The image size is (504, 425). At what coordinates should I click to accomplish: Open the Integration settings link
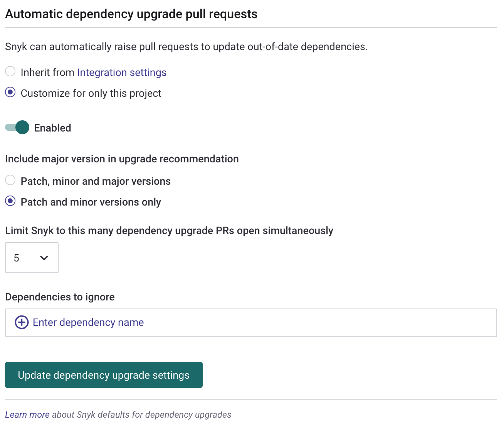[122, 73]
